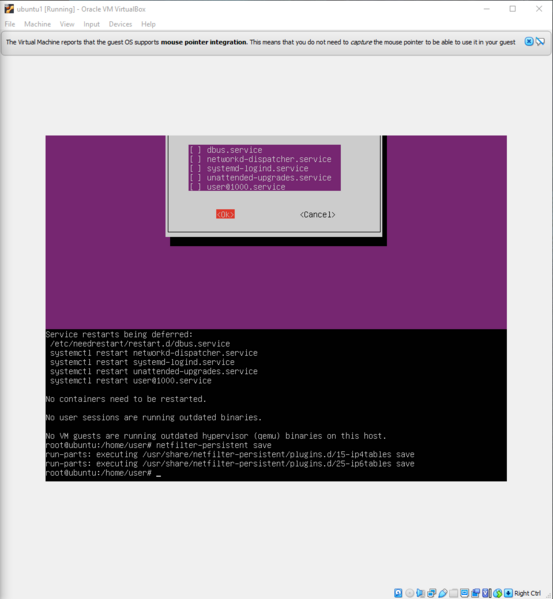This screenshot has height=599, width=553.
Task: Open the hard disk activity indicator
Action: [x=398, y=593]
